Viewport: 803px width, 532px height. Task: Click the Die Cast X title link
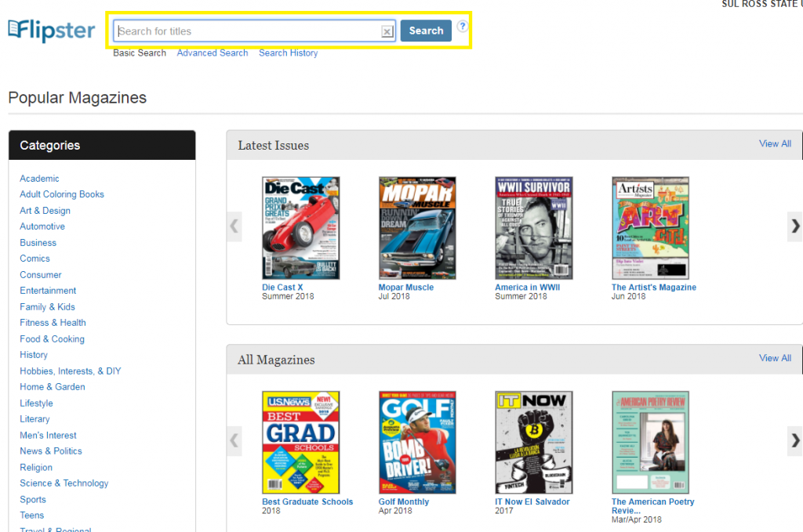point(282,288)
